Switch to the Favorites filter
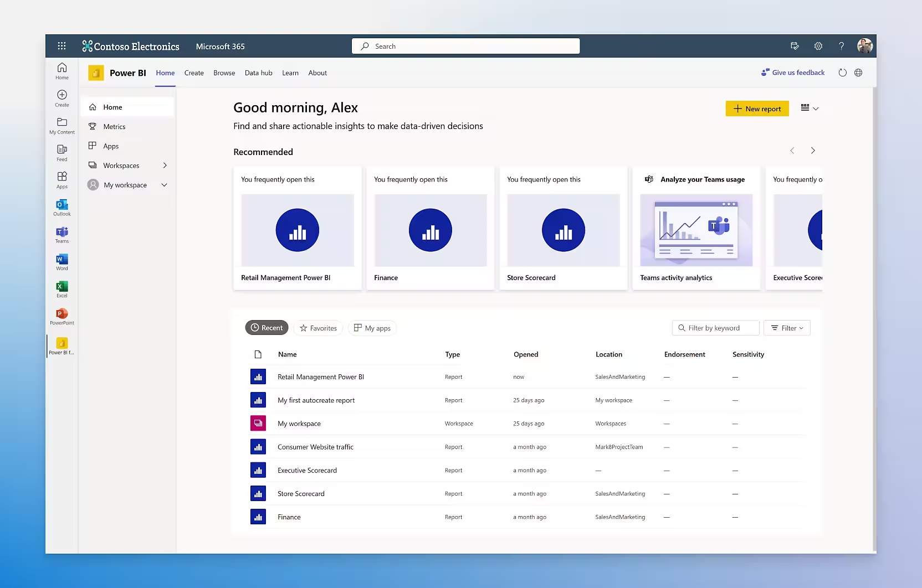 point(318,328)
